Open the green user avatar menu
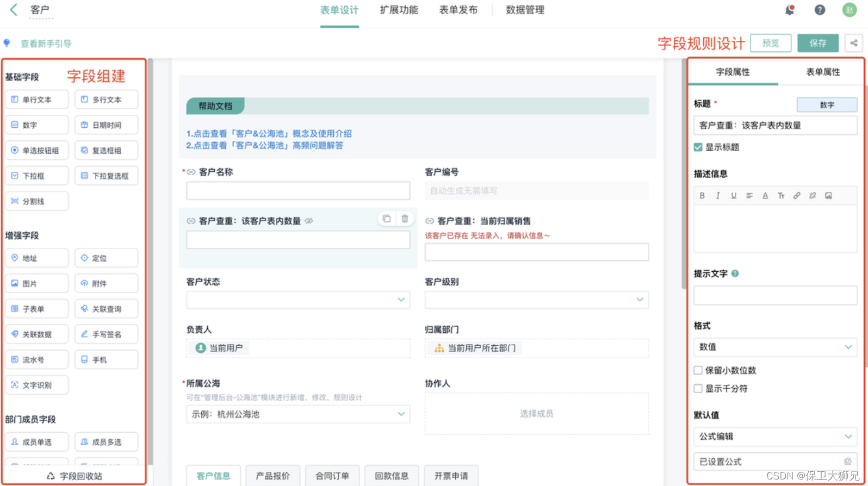The width and height of the screenshot is (868, 486). click(850, 10)
